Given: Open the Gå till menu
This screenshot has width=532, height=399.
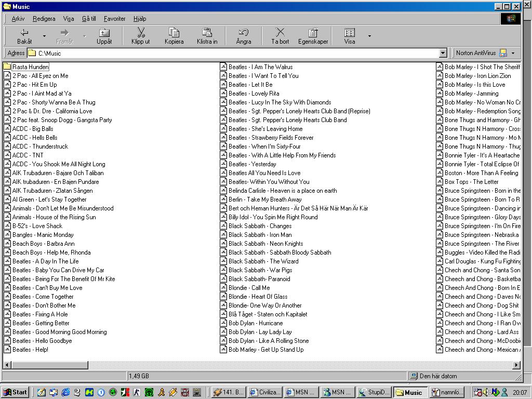Looking at the screenshot, I should pyautogui.click(x=89, y=19).
